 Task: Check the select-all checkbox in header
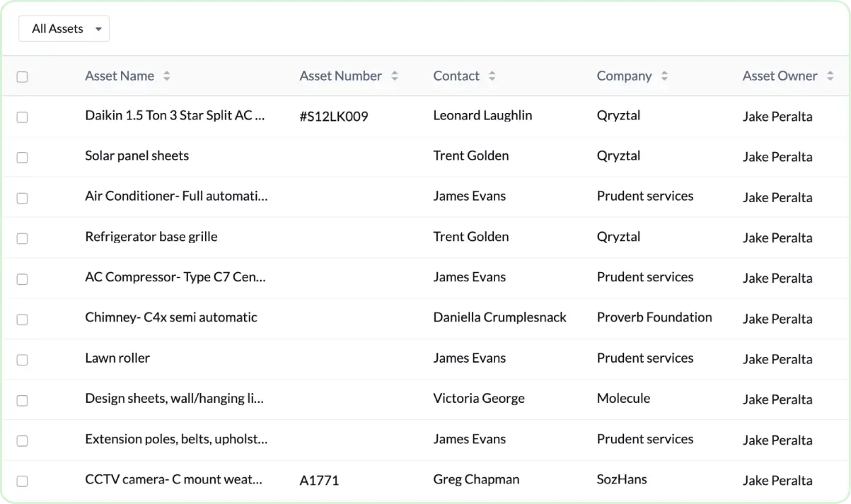point(23,77)
